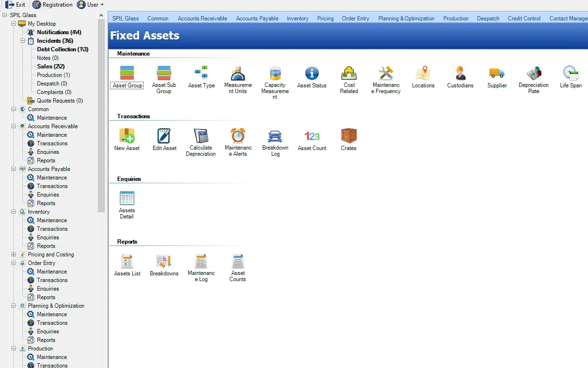The width and height of the screenshot is (588, 368).
Task: Open the Maintenance Log report
Action: pyautogui.click(x=201, y=261)
